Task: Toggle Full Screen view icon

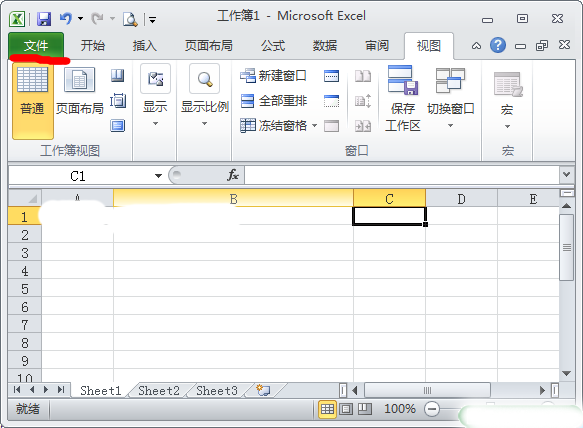Action: point(118,126)
